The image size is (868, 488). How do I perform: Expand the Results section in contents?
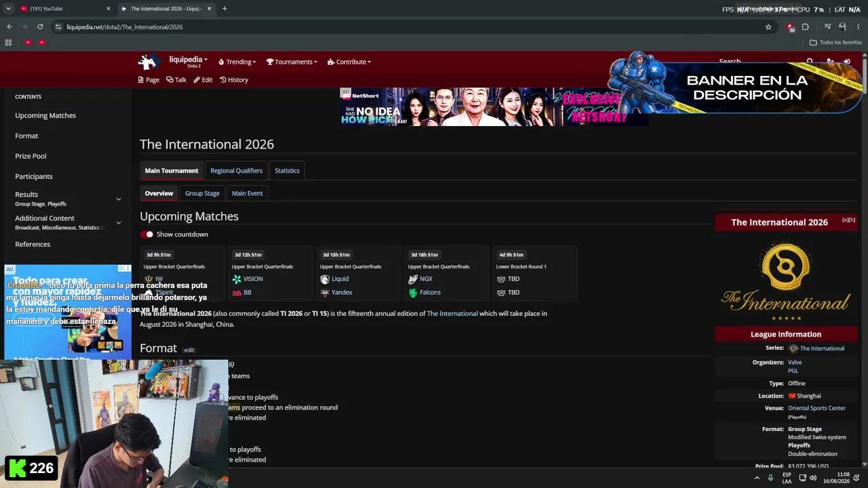point(119,199)
